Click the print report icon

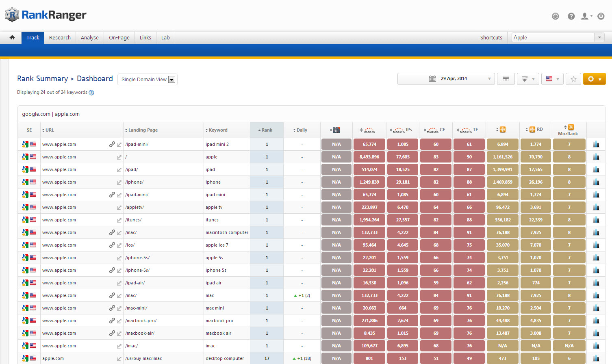506,79
